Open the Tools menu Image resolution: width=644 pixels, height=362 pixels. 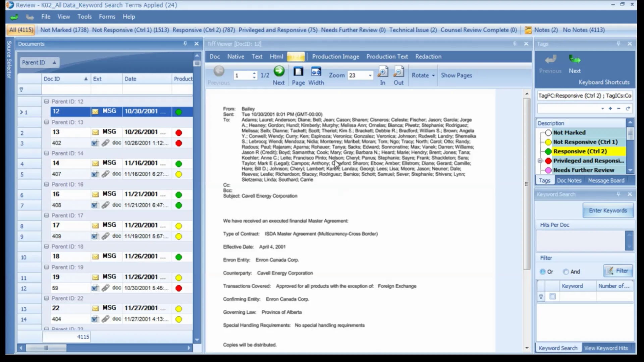[84, 17]
